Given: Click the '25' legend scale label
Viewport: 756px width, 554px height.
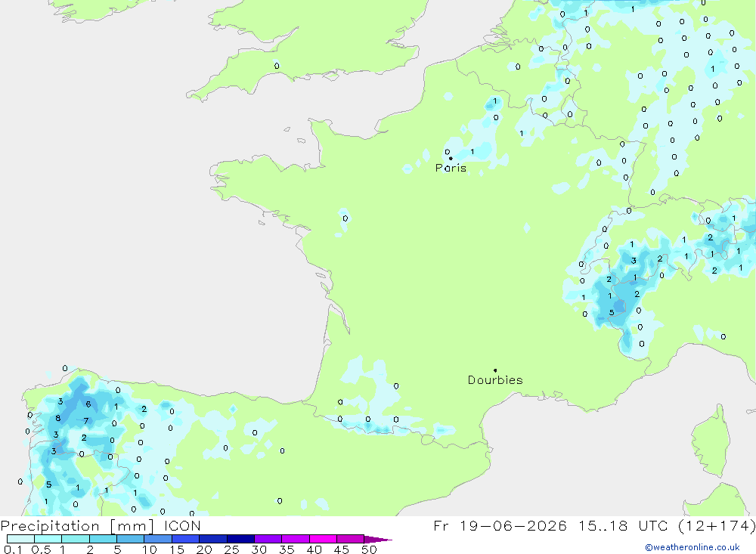Looking at the screenshot, I should tap(231, 549).
